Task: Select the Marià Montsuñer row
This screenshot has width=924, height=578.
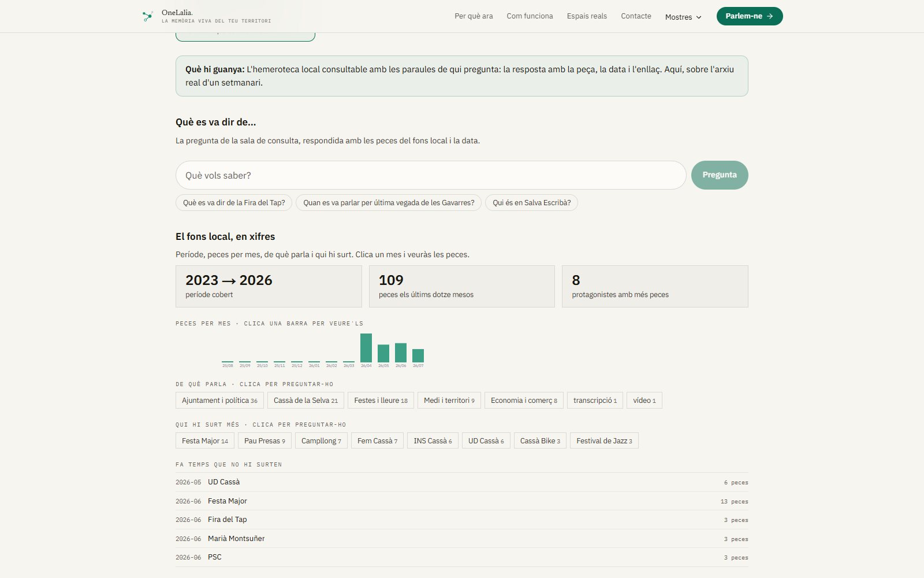Action: (x=462, y=539)
